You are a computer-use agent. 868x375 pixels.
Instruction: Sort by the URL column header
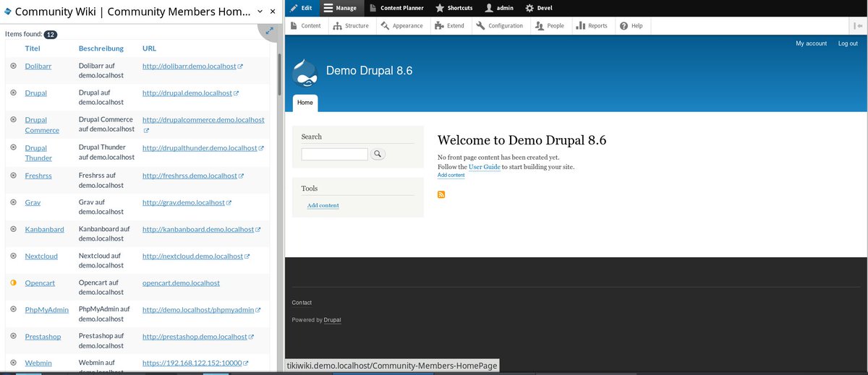click(149, 48)
